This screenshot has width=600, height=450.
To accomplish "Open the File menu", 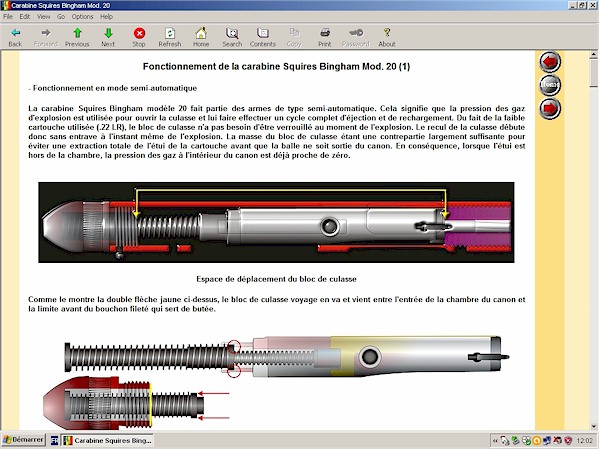I will pyautogui.click(x=8, y=16).
